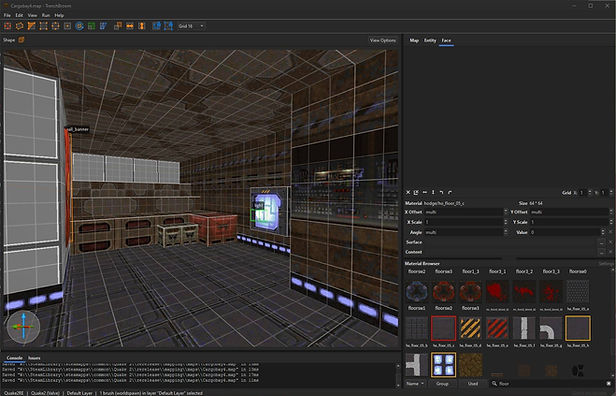Screen dimensions: 616x396
Task: Click the Shape cube icon
Action: point(21,40)
